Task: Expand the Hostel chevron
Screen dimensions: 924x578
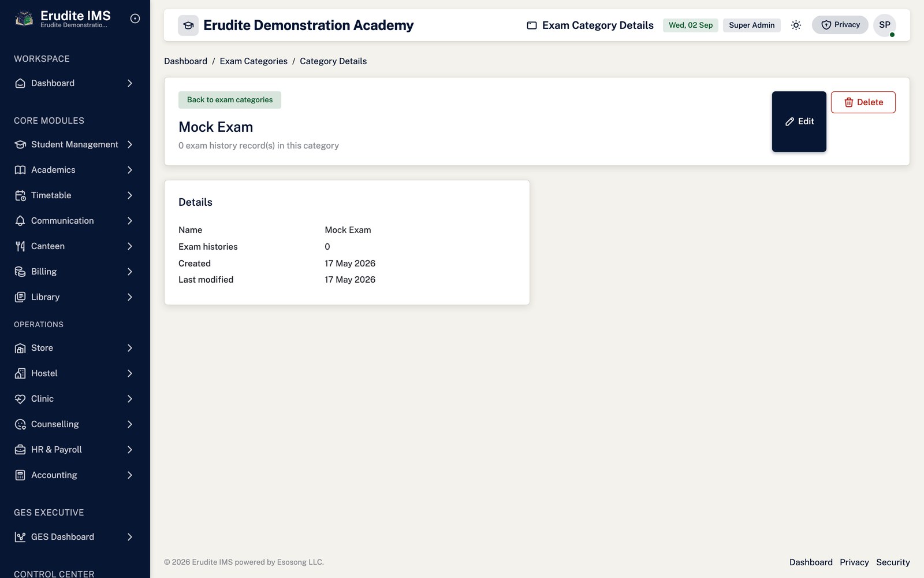Action: 130,373
